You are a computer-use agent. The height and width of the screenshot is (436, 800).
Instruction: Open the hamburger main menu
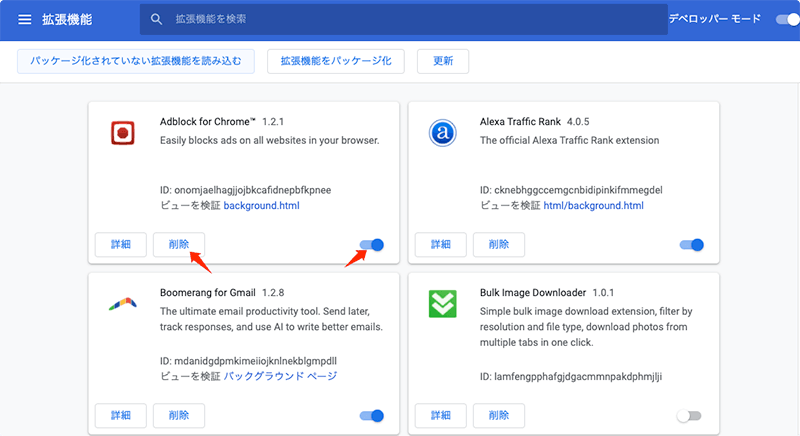tap(24, 19)
